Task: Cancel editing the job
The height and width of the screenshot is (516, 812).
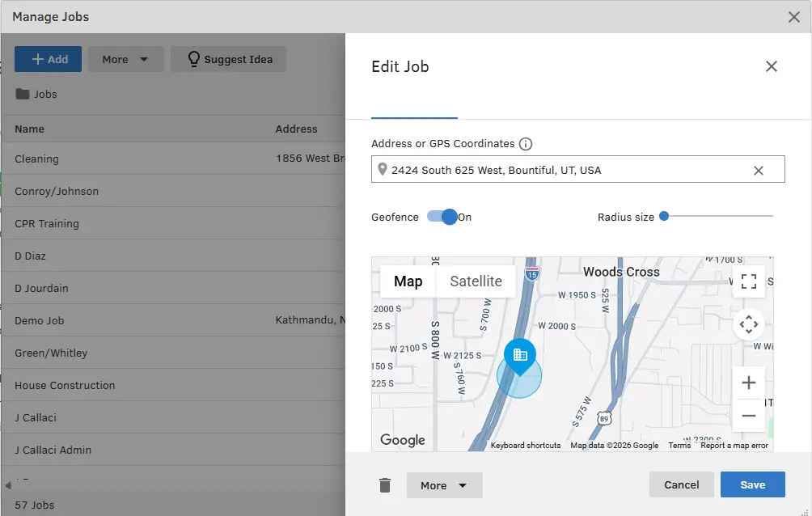Action: tap(682, 484)
